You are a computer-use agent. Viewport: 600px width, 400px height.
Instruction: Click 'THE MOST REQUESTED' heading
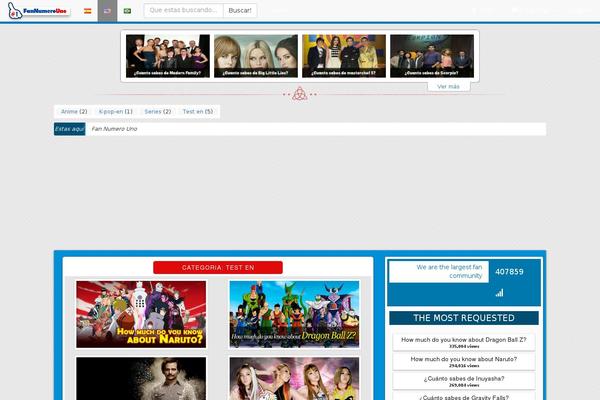pyautogui.click(x=464, y=318)
